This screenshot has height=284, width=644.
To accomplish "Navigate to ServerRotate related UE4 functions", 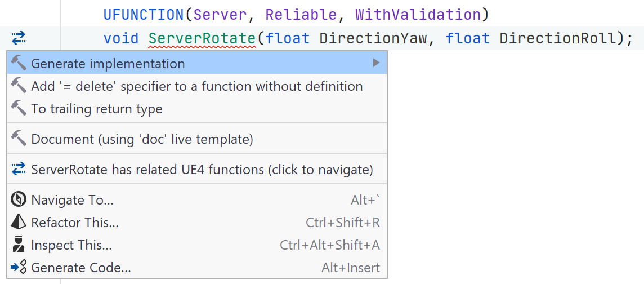I will pos(202,169).
